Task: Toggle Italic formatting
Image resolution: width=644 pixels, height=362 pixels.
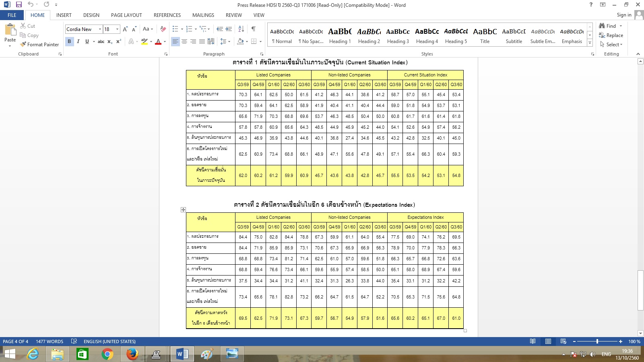Action: pyautogui.click(x=78, y=41)
